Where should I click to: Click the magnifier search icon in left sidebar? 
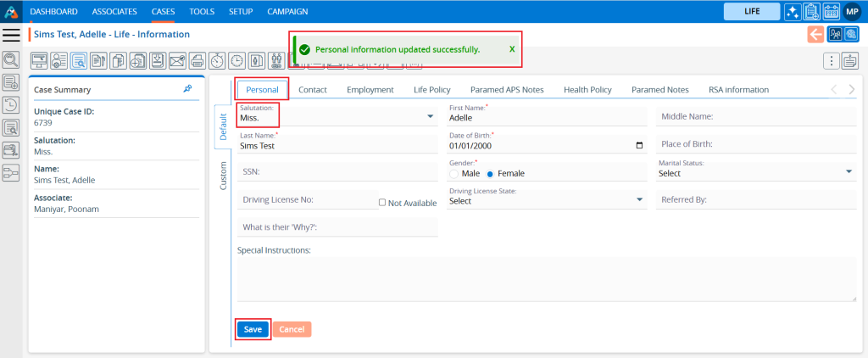(11, 60)
